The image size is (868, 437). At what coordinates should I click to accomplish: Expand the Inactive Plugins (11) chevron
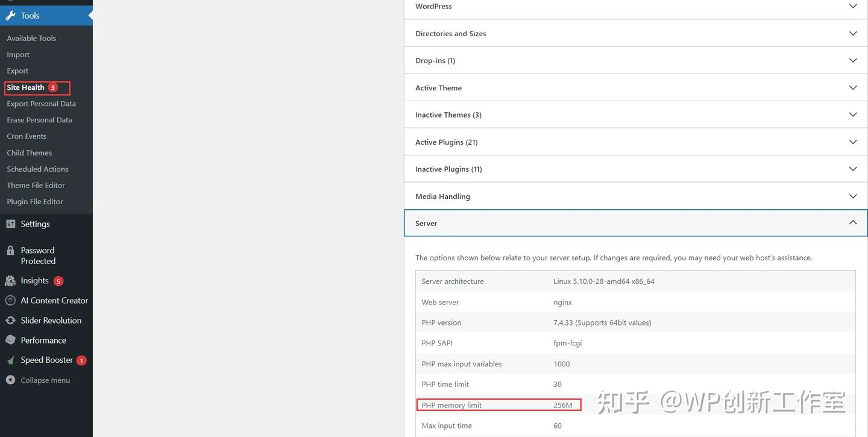853,169
